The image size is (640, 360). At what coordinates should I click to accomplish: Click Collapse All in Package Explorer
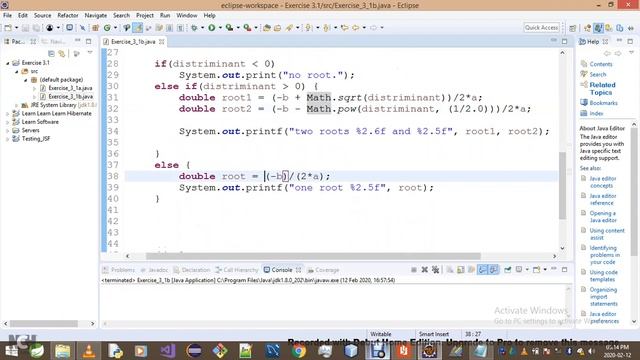[51, 53]
